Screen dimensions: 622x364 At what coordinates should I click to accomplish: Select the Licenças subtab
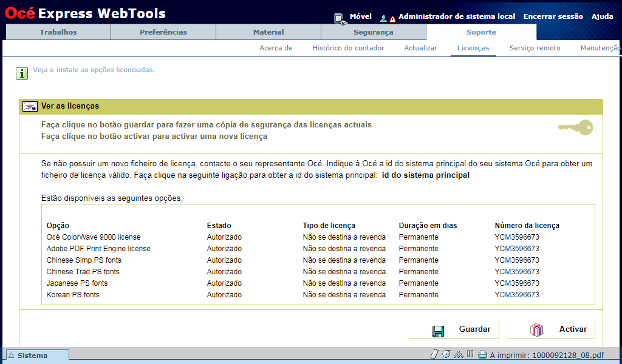click(473, 48)
